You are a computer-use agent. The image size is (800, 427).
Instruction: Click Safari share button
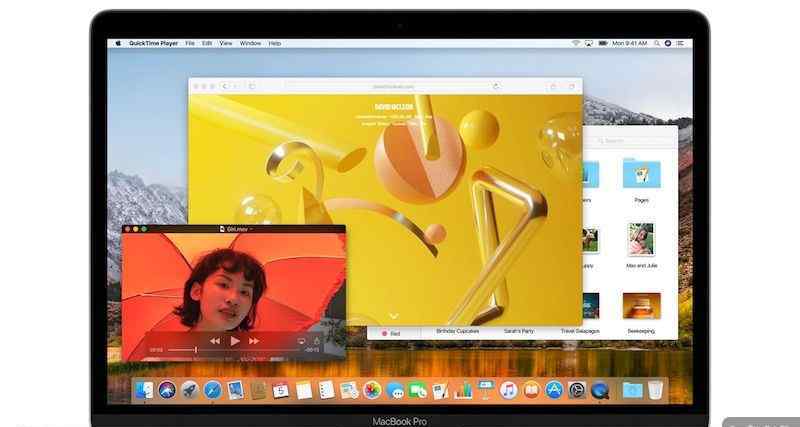[553, 87]
